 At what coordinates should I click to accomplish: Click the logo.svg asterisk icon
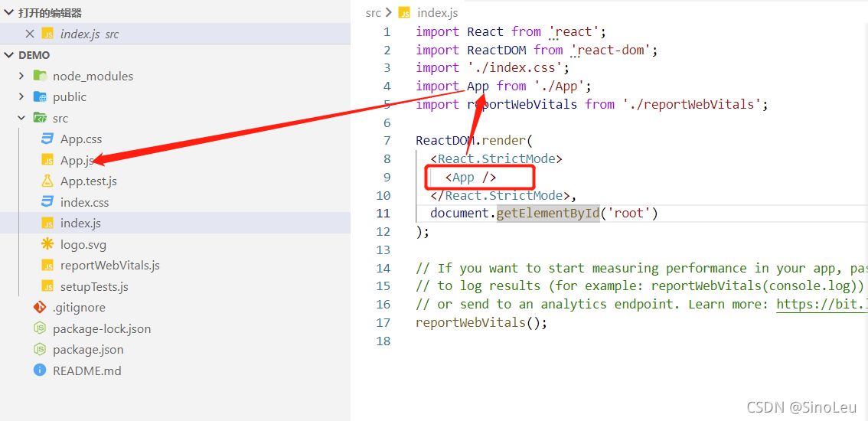click(x=47, y=244)
